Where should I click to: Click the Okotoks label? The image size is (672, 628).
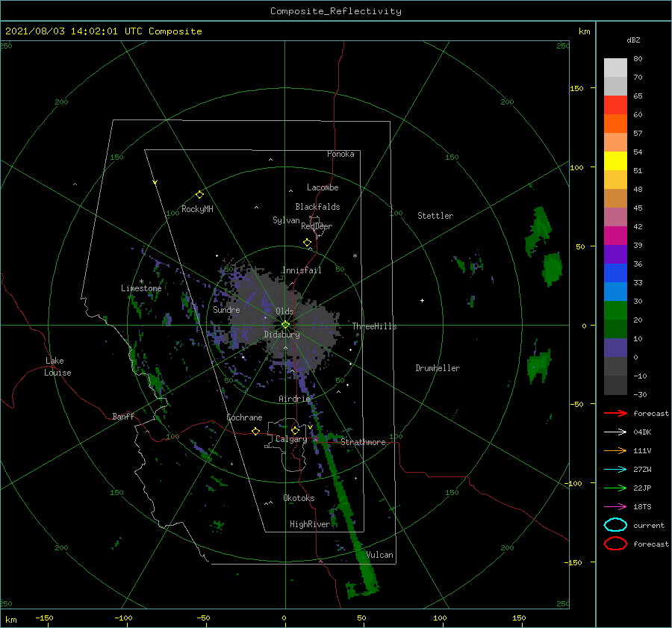coord(299,498)
